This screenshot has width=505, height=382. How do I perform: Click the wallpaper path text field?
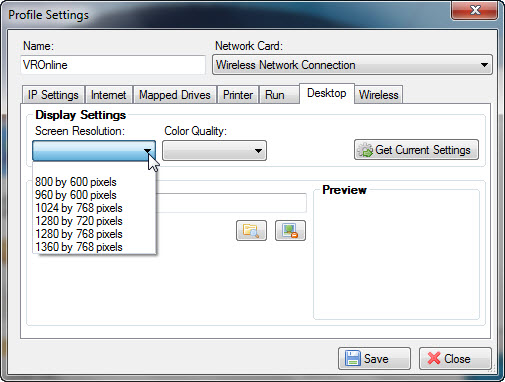tap(231, 203)
